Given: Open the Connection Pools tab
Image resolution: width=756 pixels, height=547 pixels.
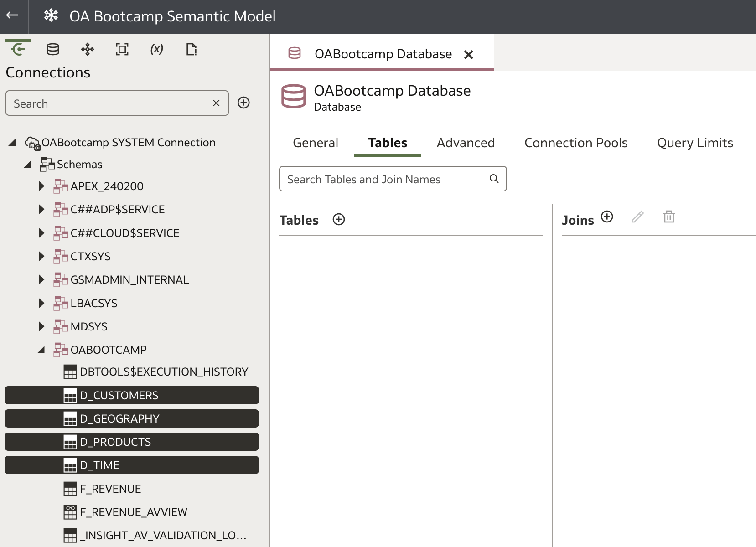Looking at the screenshot, I should 576,143.
